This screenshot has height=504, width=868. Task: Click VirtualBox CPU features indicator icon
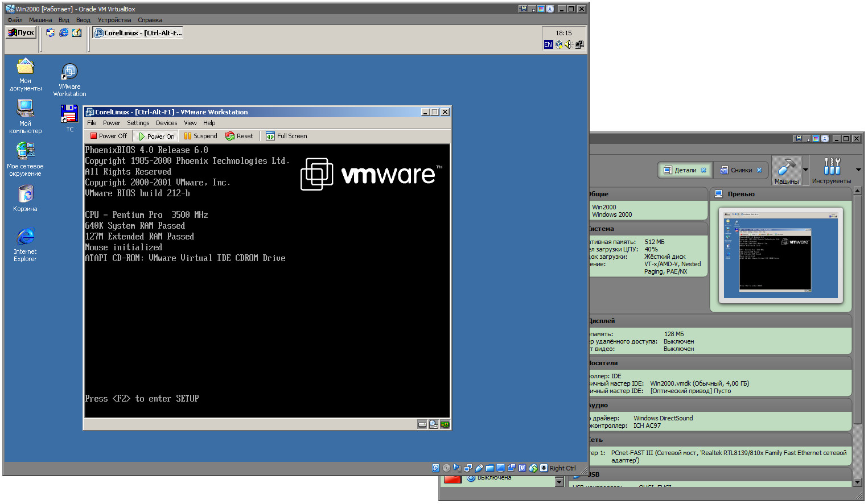[522, 468]
